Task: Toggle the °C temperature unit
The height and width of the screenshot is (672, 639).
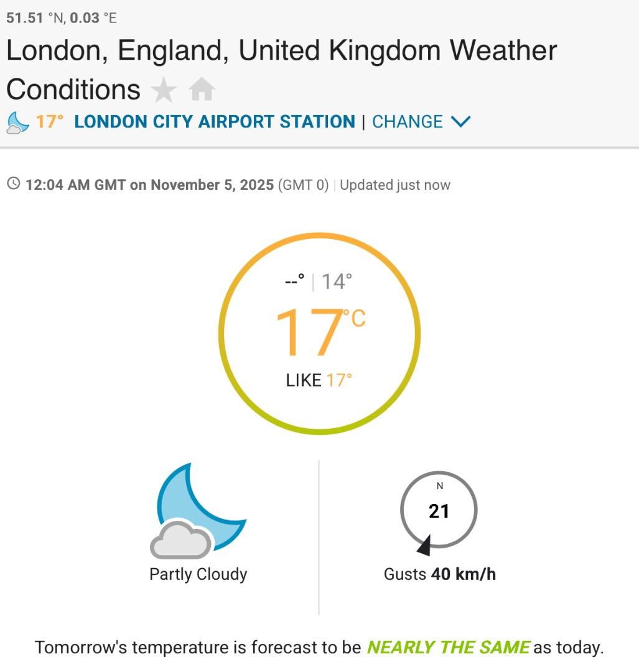Action: (x=357, y=319)
